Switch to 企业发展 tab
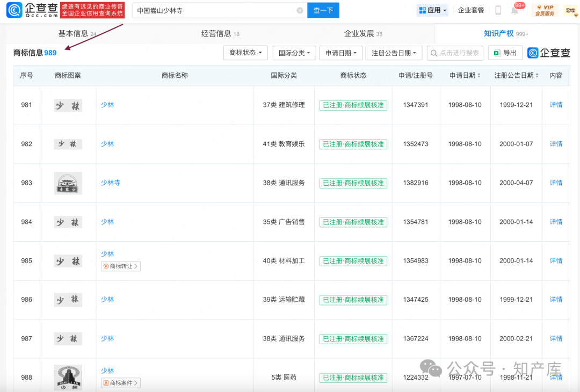Image resolution: width=580 pixels, height=392 pixels. pyautogui.click(x=363, y=34)
